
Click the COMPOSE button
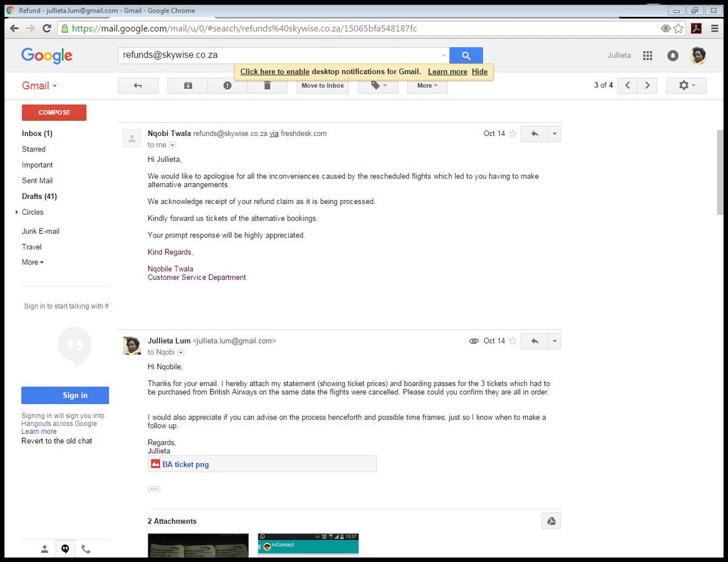click(x=54, y=112)
